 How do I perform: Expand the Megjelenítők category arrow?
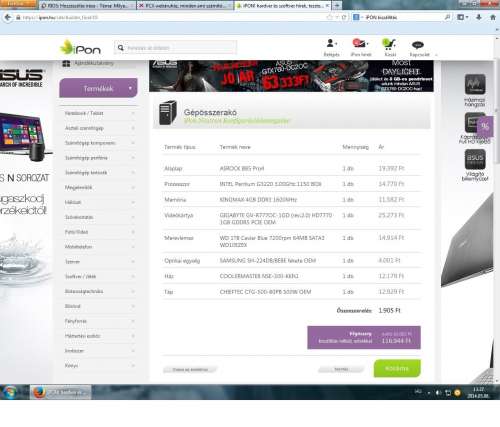point(133,187)
